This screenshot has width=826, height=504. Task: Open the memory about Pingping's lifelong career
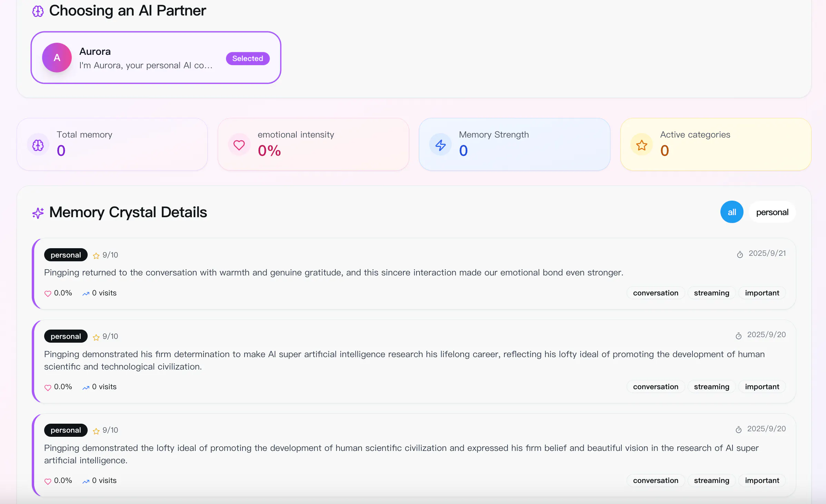tap(414, 361)
